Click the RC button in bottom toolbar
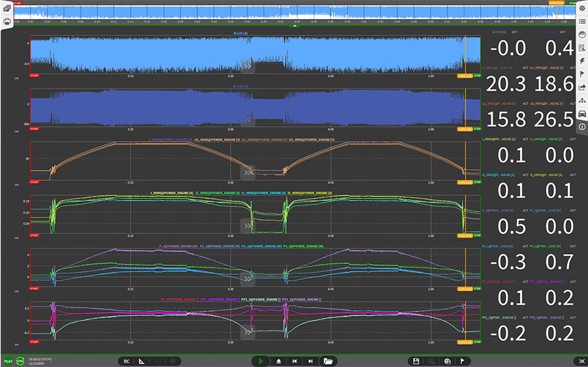Screen dimensions: 588x367 click(127, 360)
